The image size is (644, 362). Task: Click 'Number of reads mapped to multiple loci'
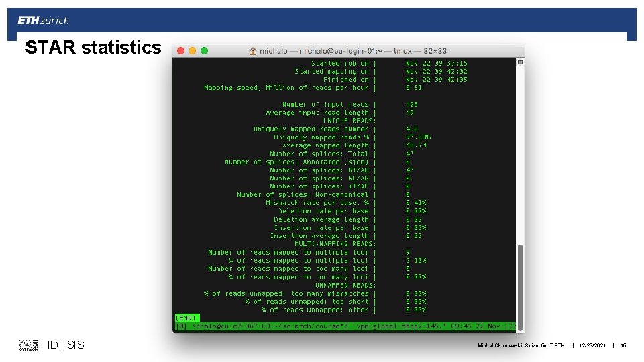coord(288,252)
